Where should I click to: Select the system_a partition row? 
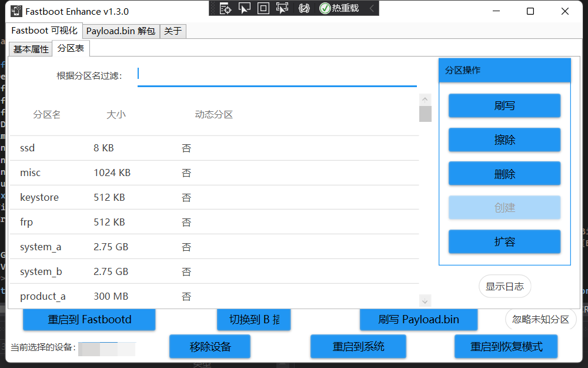click(x=214, y=247)
